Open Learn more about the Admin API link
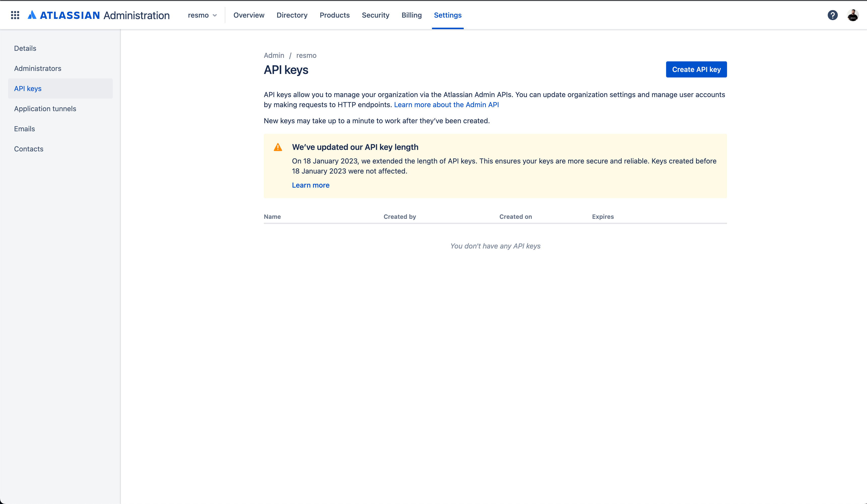This screenshot has width=867, height=504. click(446, 105)
